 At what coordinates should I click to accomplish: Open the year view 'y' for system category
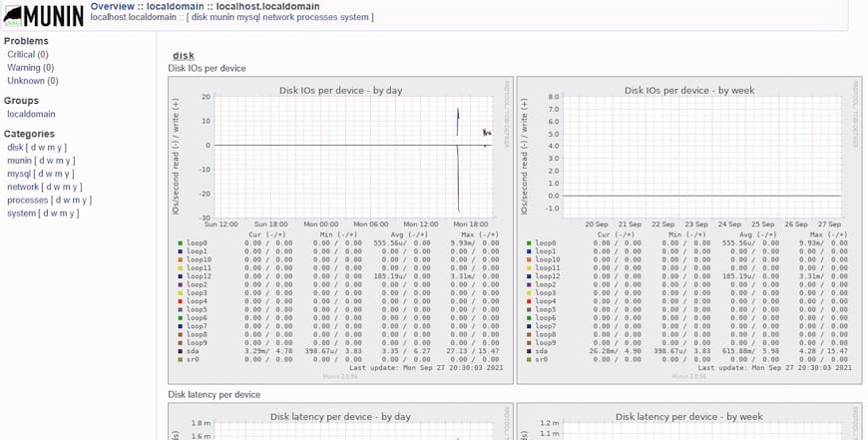pos(72,214)
